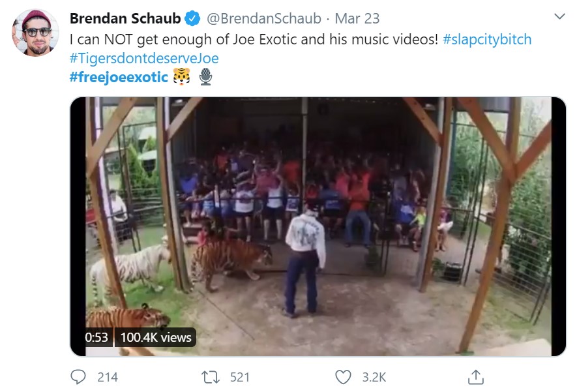The height and width of the screenshot is (392, 577).
Task: Open the Brendan Schaub display name
Action: pos(125,18)
